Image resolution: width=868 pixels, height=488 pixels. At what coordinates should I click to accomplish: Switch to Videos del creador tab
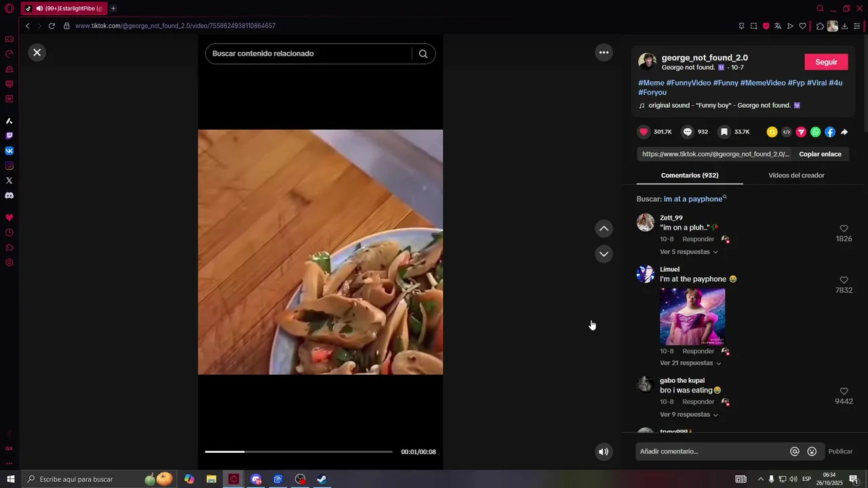tap(796, 175)
